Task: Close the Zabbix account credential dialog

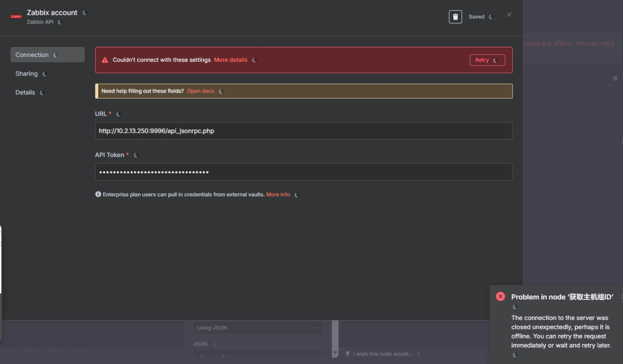Action: pos(509,15)
